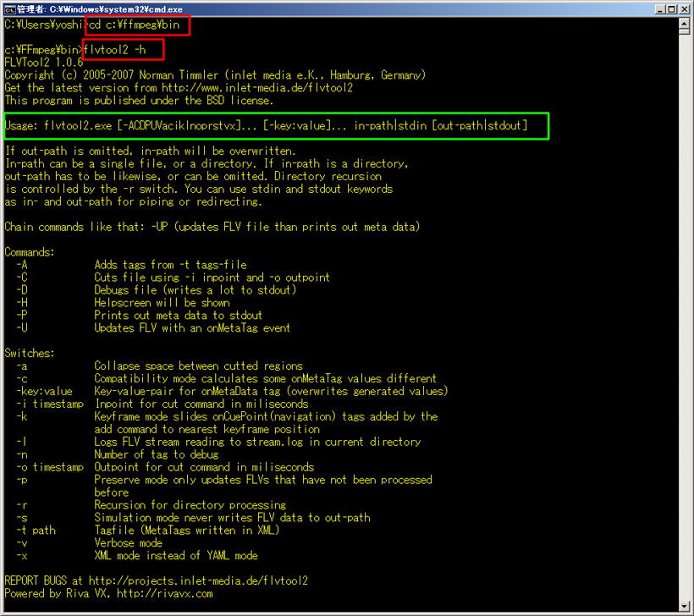Click '-o timestamp Outpoint for cut' line
Image resolution: width=694 pixels, height=616 pixels.
(166, 467)
